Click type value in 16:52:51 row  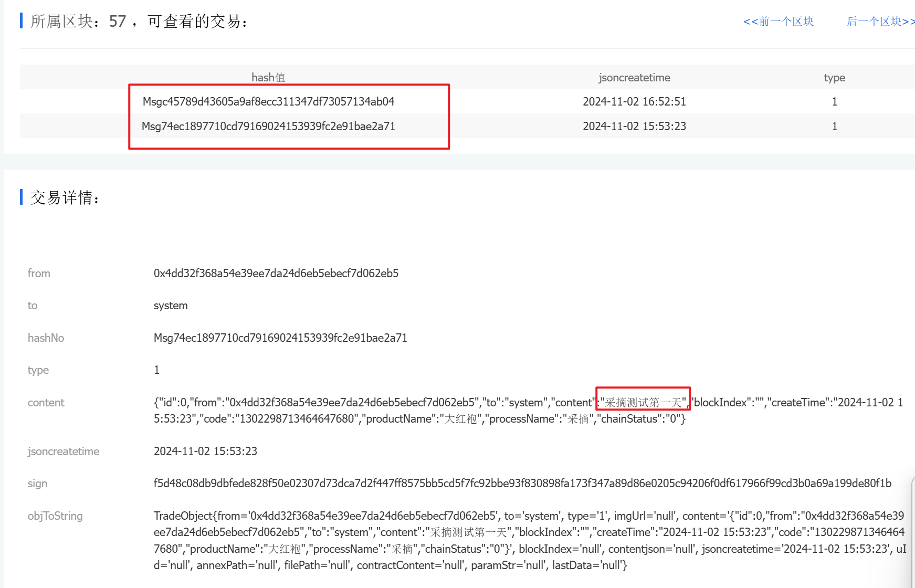pyautogui.click(x=834, y=102)
